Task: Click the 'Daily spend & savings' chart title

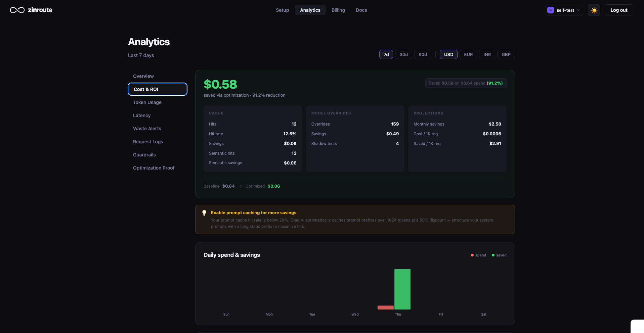Action: [232, 255]
